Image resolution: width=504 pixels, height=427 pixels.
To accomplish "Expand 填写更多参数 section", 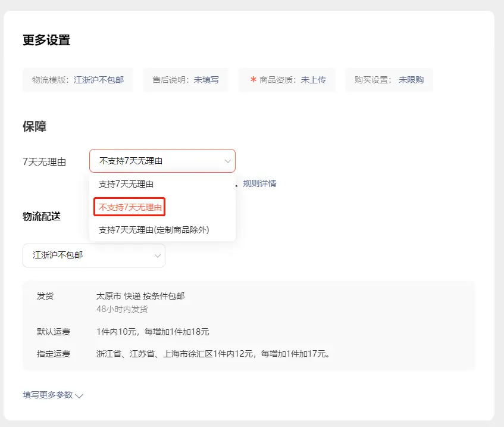I will pos(53,395).
